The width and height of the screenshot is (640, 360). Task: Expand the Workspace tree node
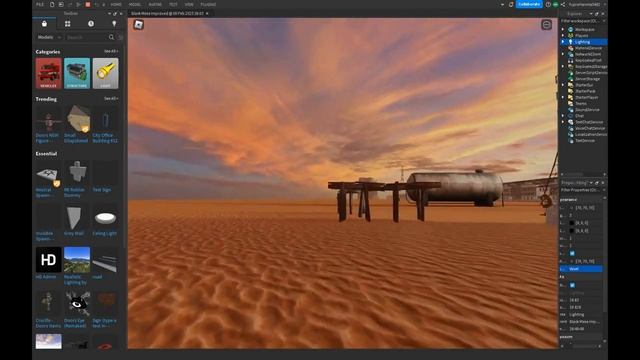click(x=563, y=29)
